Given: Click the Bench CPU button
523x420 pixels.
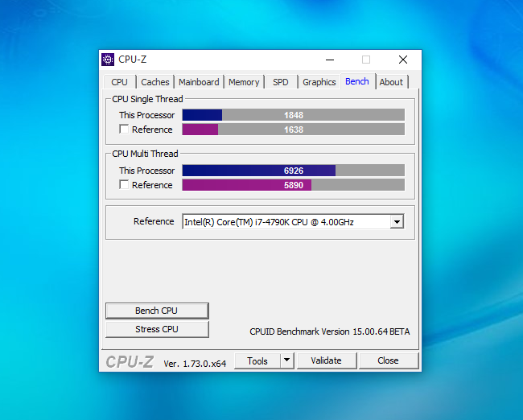Looking at the screenshot, I should [157, 311].
